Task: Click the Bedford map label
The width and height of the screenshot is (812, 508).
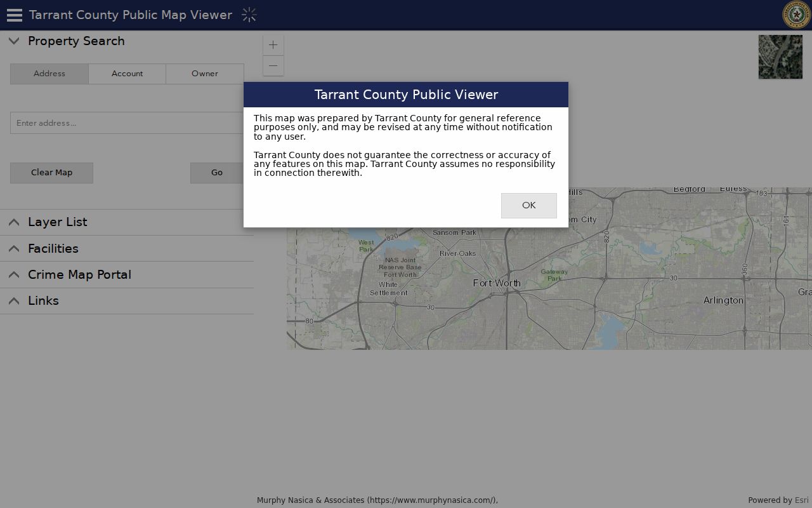Action: (x=690, y=190)
